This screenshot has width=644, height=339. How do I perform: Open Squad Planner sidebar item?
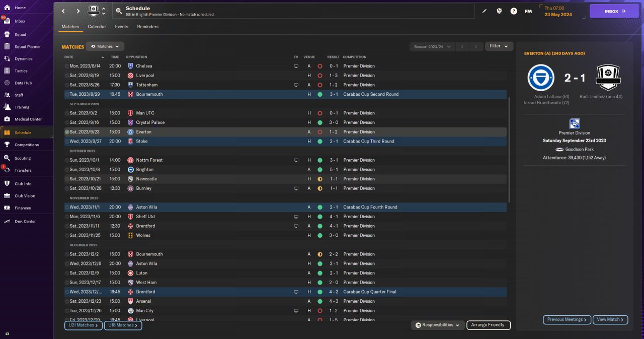point(27,46)
